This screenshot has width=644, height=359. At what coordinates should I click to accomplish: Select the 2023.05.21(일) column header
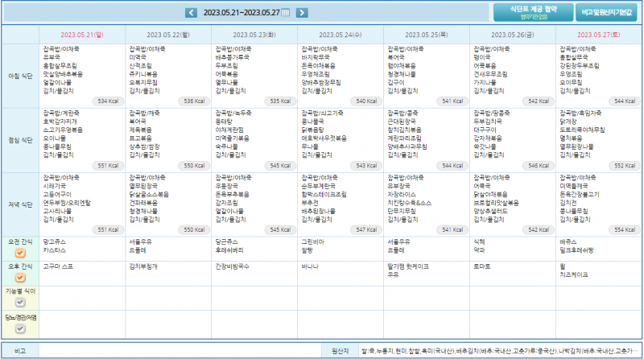click(x=82, y=35)
